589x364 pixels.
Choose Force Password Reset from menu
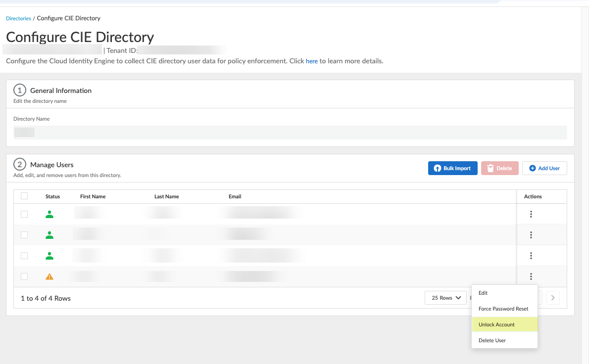pyautogui.click(x=504, y=309)
